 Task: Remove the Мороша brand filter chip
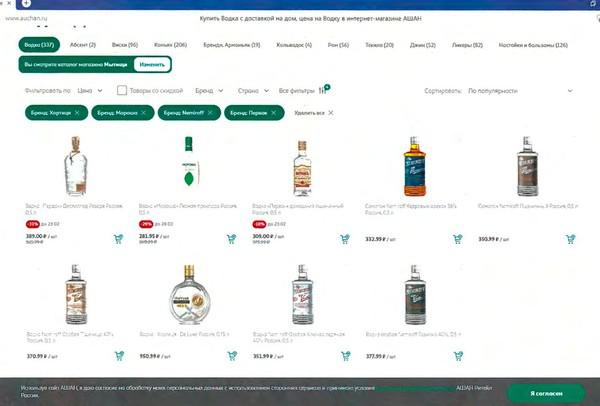pos(143,113)
